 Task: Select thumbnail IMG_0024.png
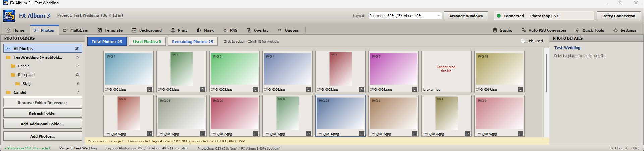tap(340, 116)
